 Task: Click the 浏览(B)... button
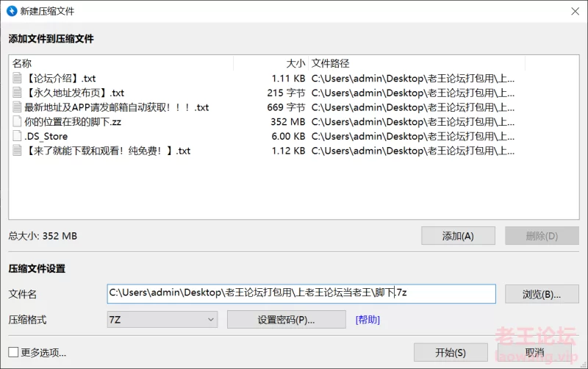click(x=542, y=294)
